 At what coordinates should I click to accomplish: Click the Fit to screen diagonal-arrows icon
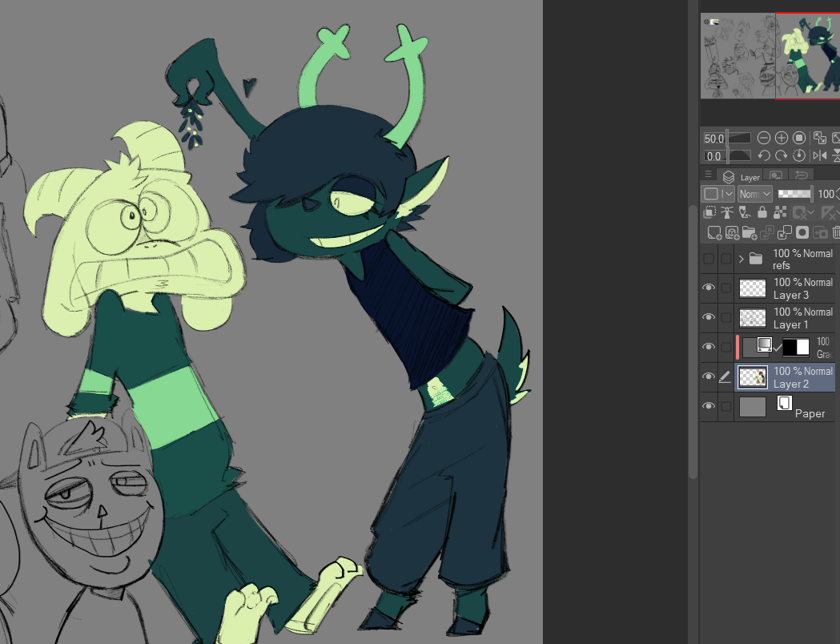[x=820, y=139]
